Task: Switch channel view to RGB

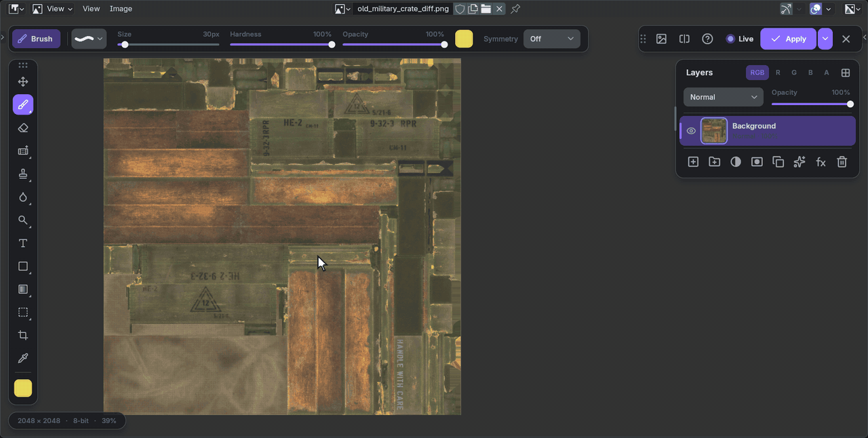Action: (757, 73)
